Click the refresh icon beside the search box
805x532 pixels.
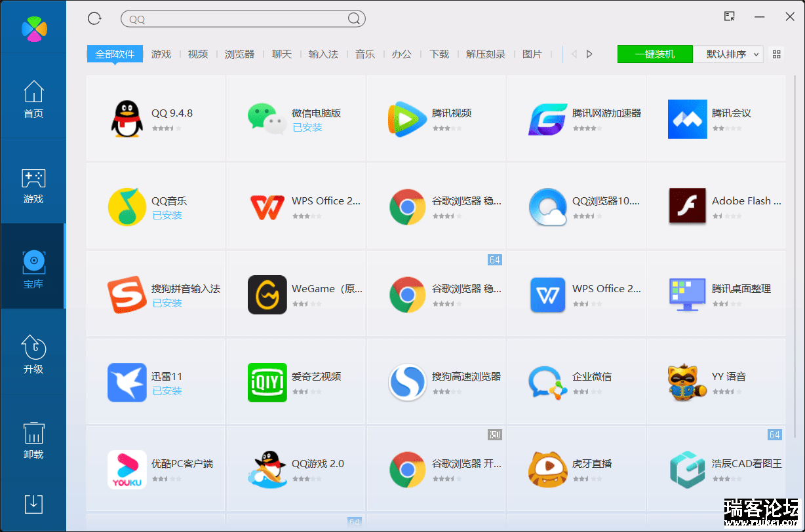coord(94,18)
